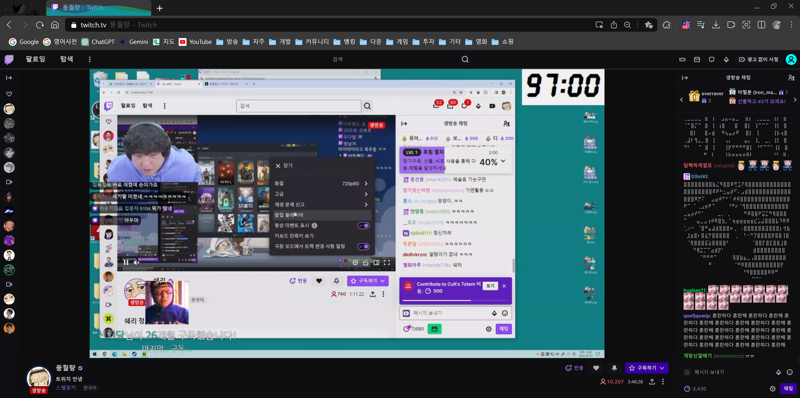This screenshot has width=800, height=398.
Task: Open the user profile avatar menu
Action: coord(791,60)
